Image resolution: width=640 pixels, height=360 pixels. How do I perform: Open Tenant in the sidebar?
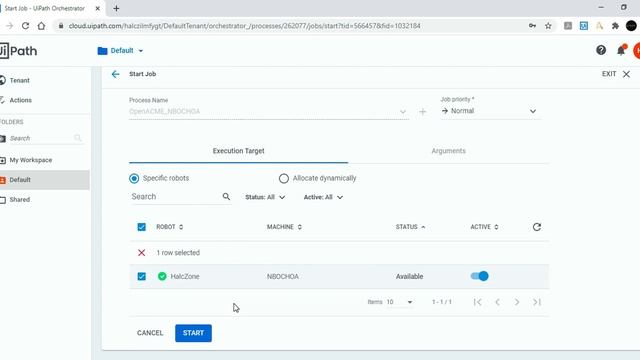point(20,80)
